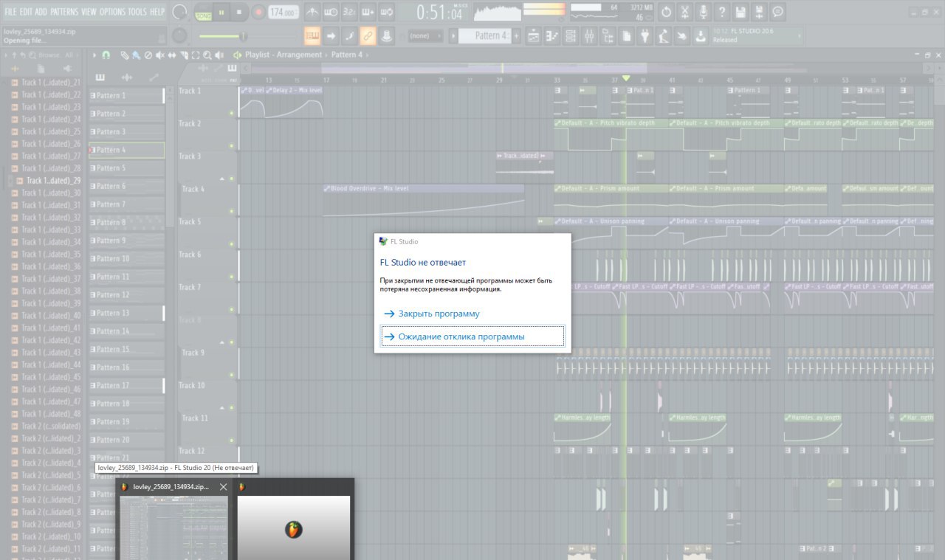Viewport: 945px width, 560px height.
Task: Open the Mixer view icon
Action: (x=589, y=35)
